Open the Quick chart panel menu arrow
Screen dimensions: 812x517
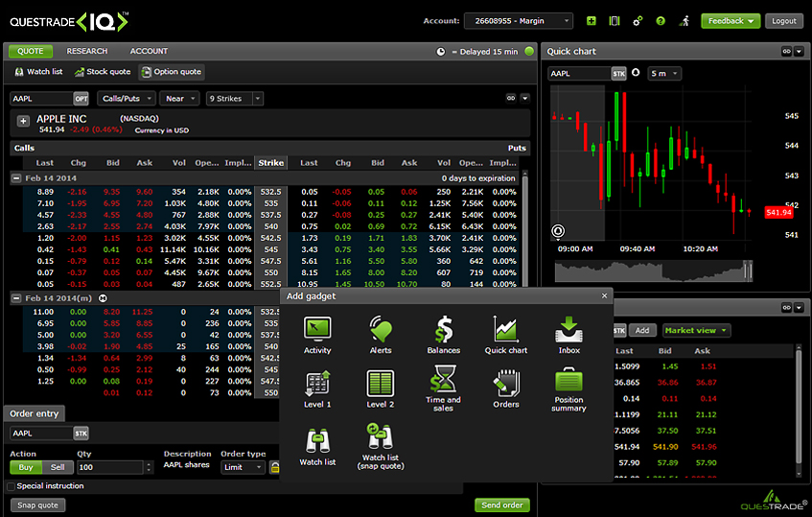coord(799,51)
